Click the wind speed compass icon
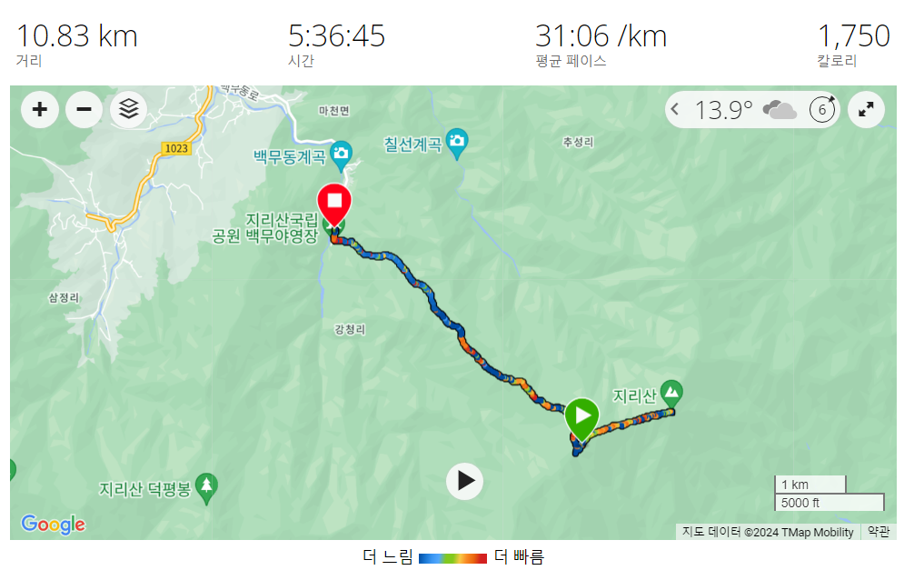 (822, 110)
